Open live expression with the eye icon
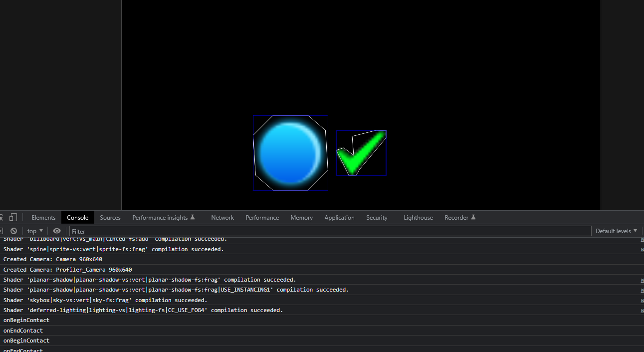 (57, 231)
